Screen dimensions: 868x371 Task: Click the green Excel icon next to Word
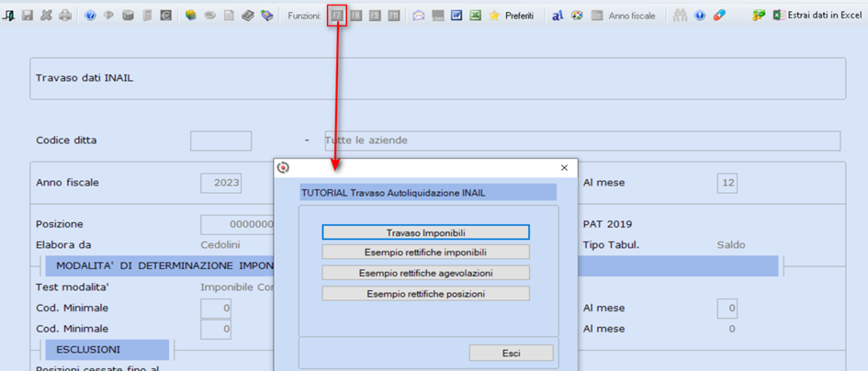coord(475,16)
